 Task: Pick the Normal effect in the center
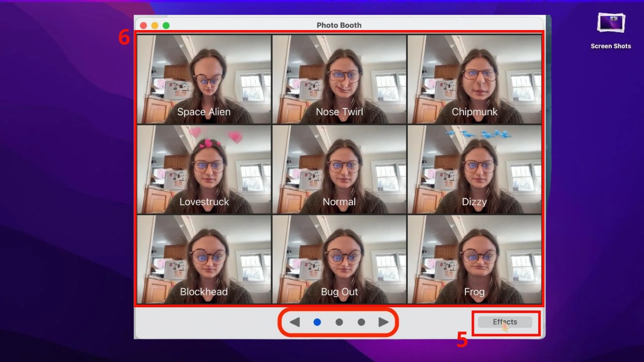[x=339, y=169]
